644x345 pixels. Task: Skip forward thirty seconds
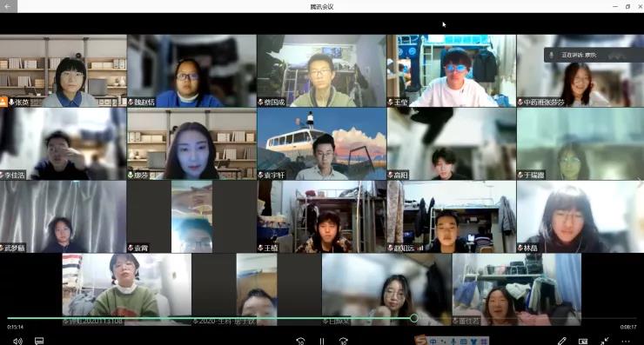point(344,341)
